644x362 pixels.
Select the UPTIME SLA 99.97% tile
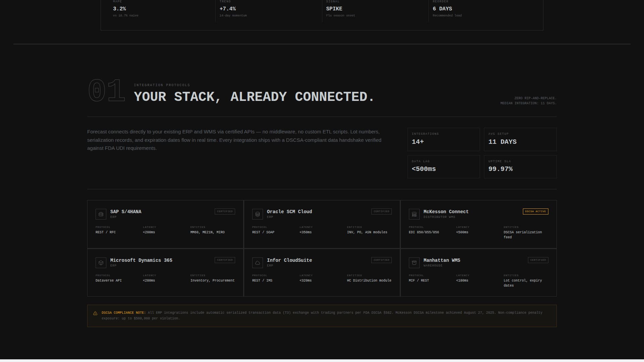coord(520,167)
